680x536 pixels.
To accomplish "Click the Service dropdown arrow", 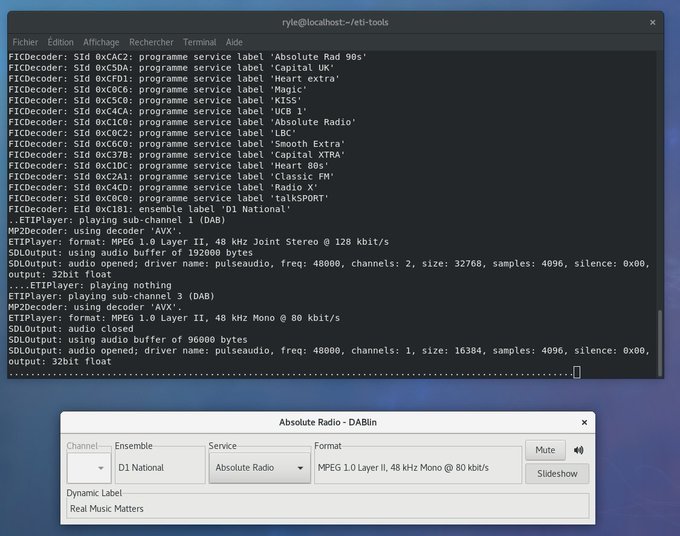I will (300, 468).
